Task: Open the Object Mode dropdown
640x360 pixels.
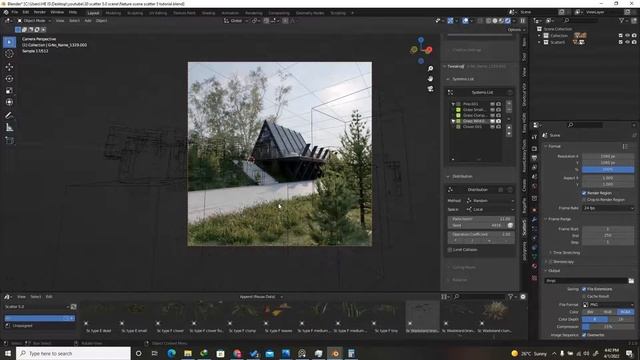Action: point(34,20)
